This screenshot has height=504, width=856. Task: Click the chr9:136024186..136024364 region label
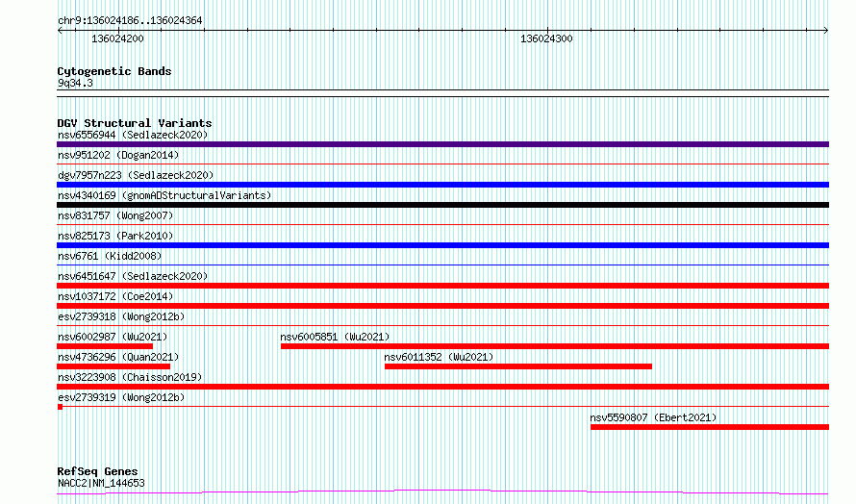tap(130, 21)
